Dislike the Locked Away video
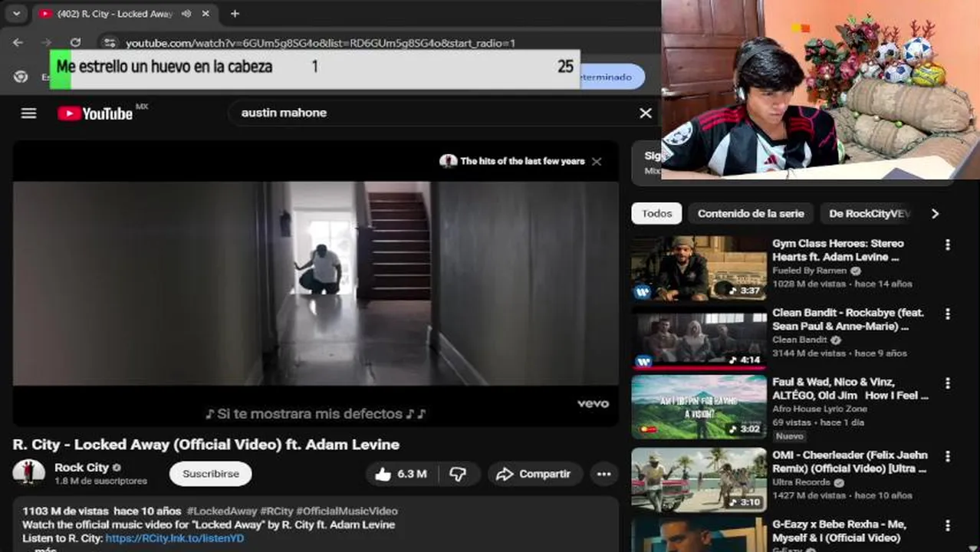This screenshot has height=552, width=980. (458, 474)
